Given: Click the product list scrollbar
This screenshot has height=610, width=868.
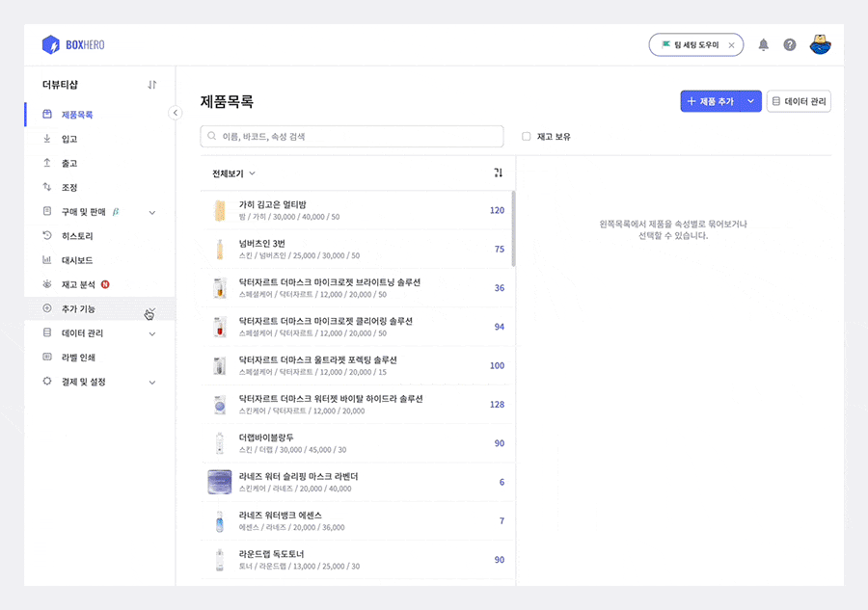Looking at the screenshot, I should point(513,229).
